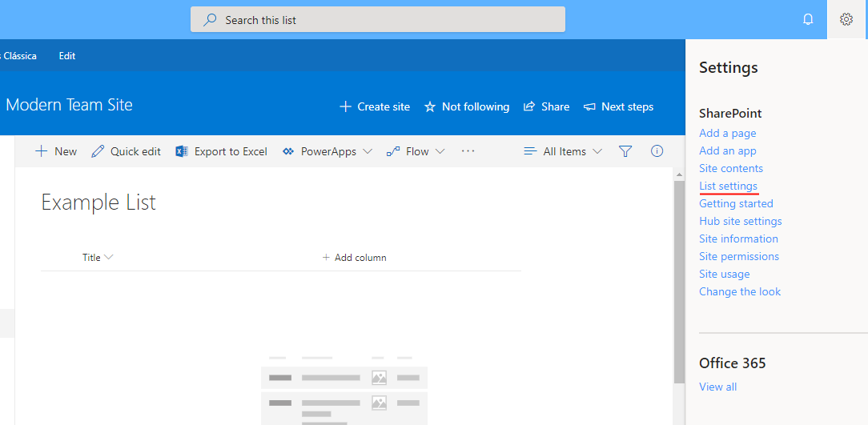Click the Next steps megaphone icon

589,106
